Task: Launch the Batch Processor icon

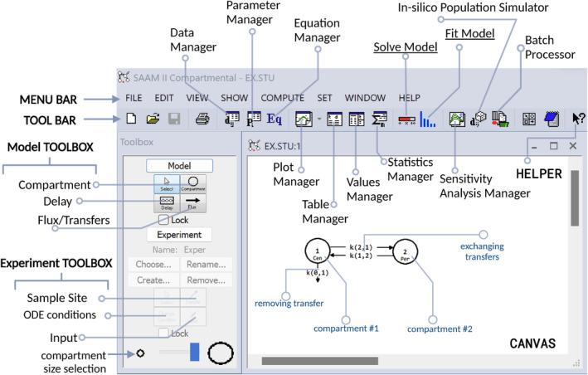Action: pos(499,119)
